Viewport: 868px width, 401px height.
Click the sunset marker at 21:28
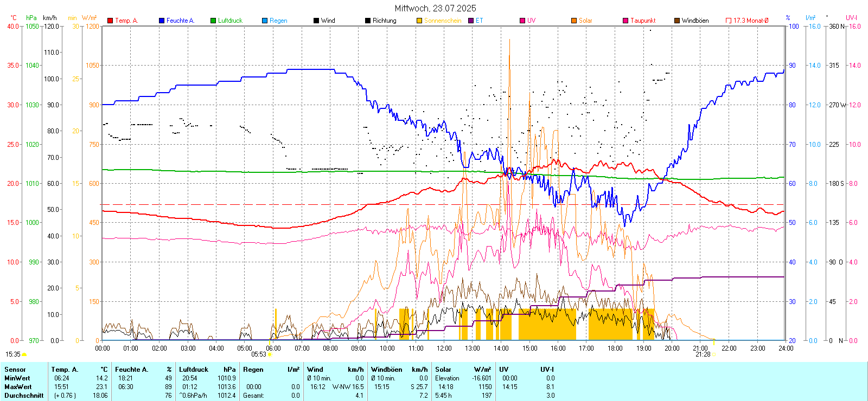[714, 354]
